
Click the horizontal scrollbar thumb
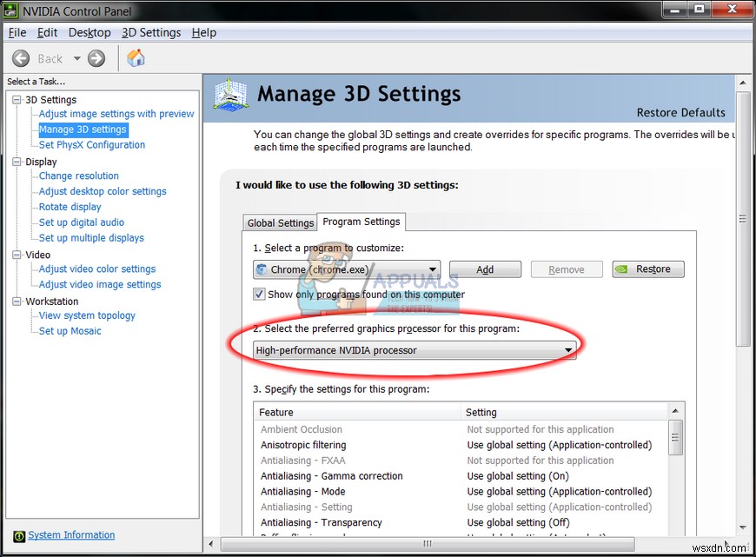pos(428,544)
